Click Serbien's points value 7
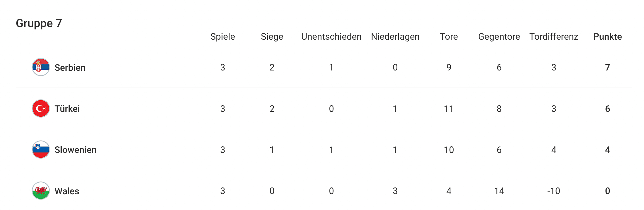Screen dimensions: 644x210 [x=607, y=67]
